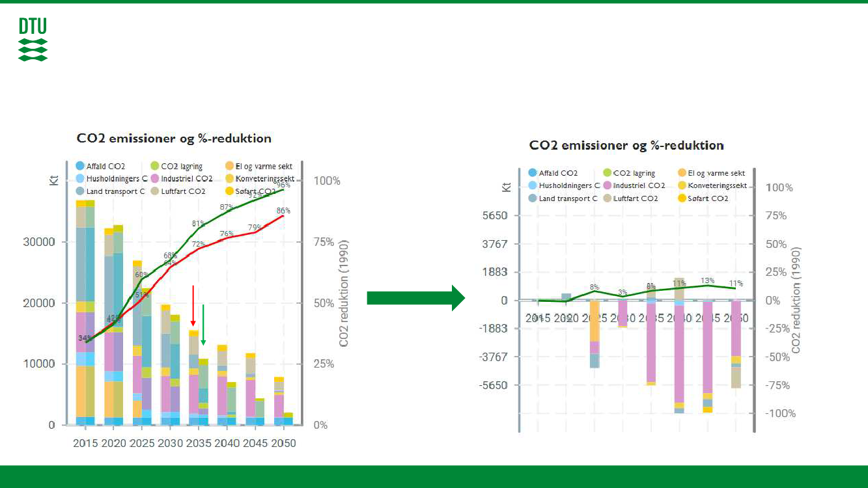Click the Kt axis label on left chart
Viewport: 868px width, 488px height.
pyautogui.click(x=53, y=180)
